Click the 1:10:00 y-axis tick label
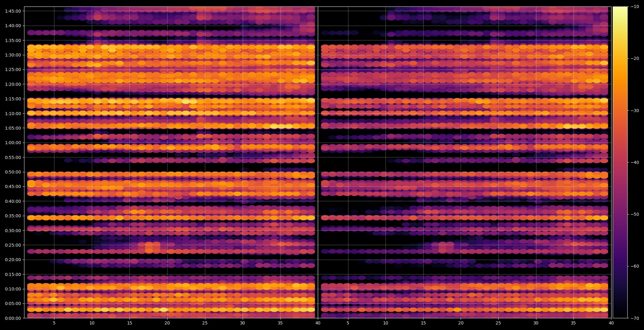The width and height of the screenshot is (644, 330). 13,114
